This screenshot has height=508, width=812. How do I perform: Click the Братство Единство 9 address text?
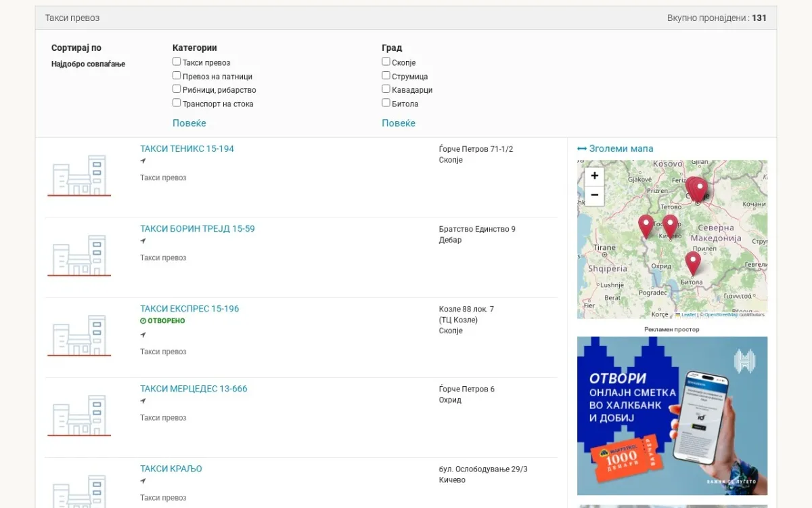point(477,229)
